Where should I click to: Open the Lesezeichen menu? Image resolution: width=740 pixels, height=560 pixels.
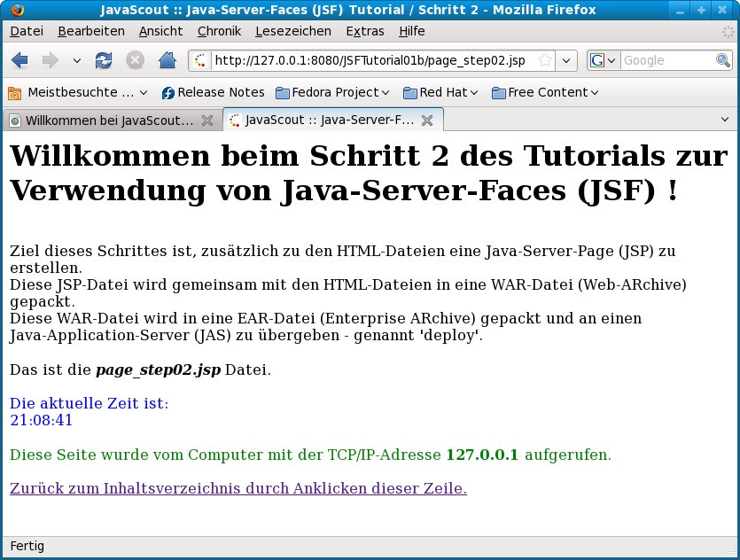tap(292, 31)
